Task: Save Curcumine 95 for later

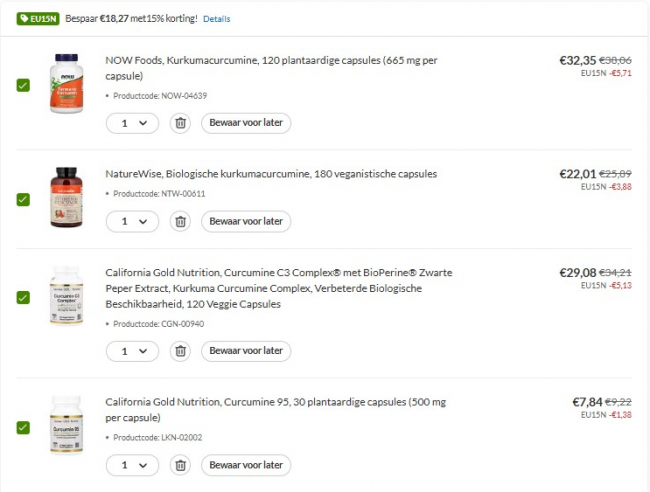Action: pyautogui.click(x=246, y=465)
